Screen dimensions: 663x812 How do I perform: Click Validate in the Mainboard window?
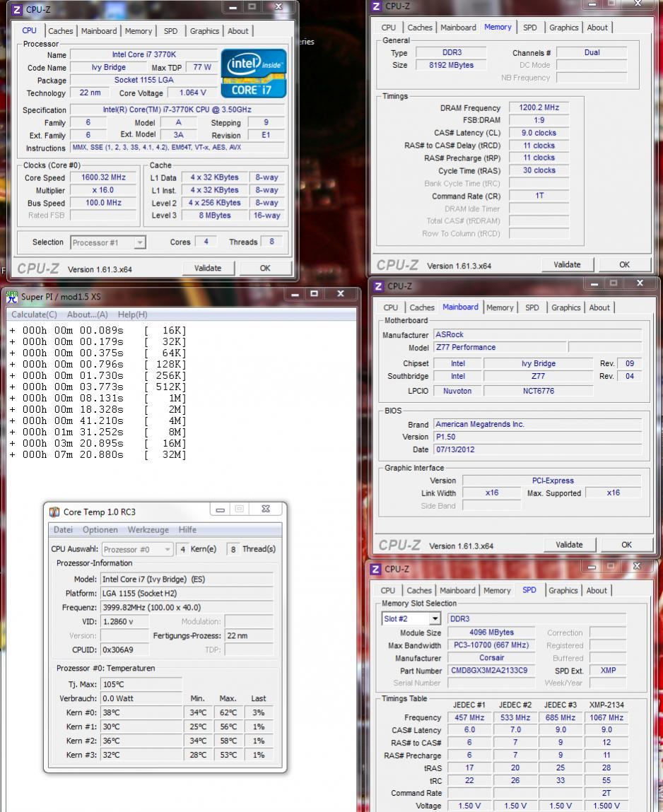569,545
